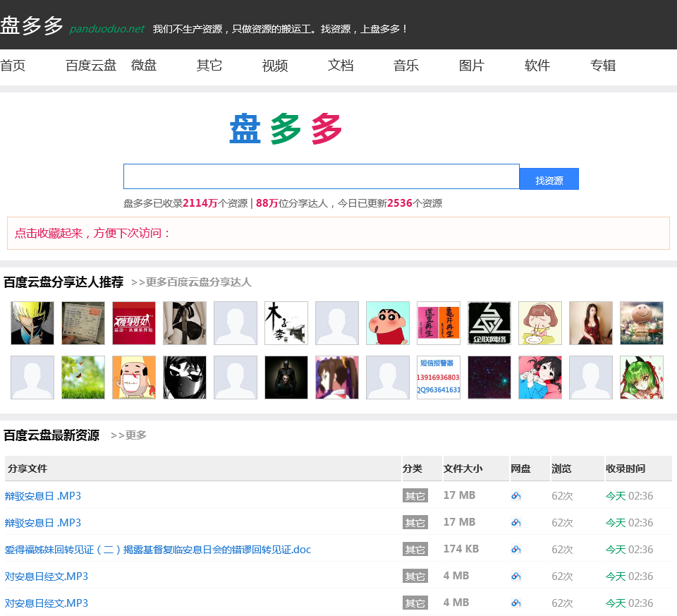Click the 找资源 search button
Viewport: 677px width, 616px height.
tap(549, 179)
